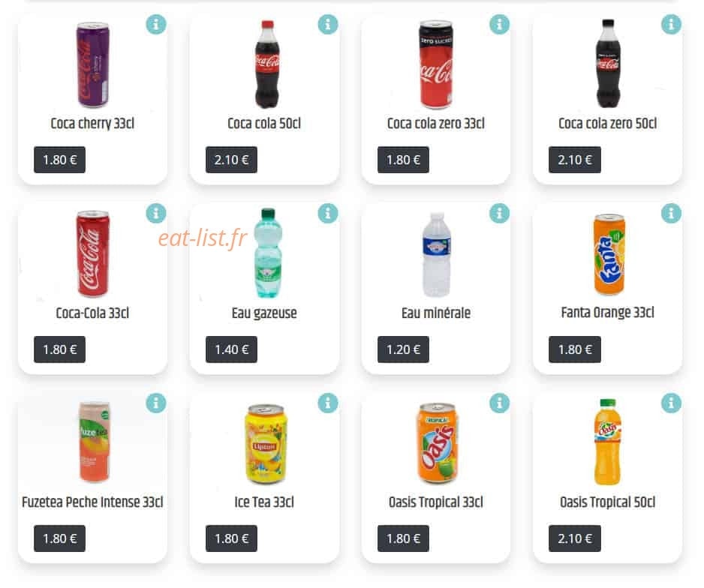
Task: Open info icon for Fanta Orange 33cl
Action: pyautogui.click(x=671, y=214)
